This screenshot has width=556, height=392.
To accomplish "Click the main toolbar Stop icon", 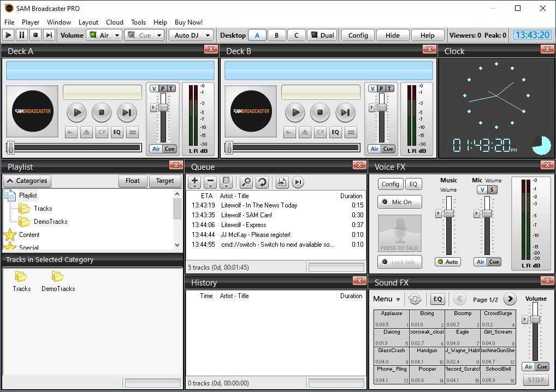I will coord(35,35).
